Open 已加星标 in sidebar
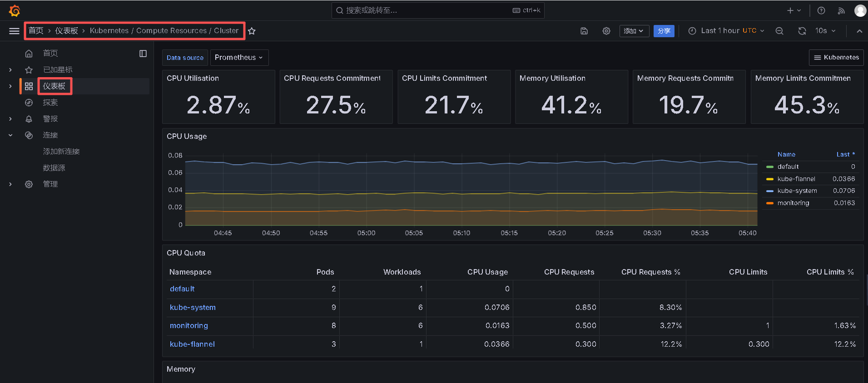 tap(58, 70)
